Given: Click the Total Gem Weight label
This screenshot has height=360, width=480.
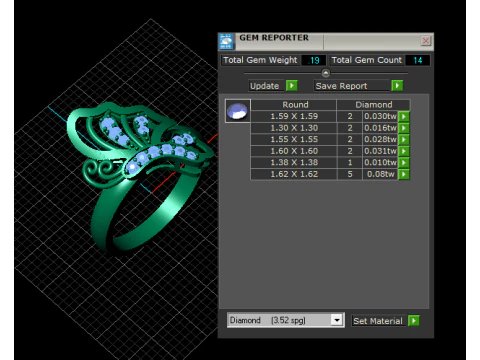Looking at the screenshot, I should [260, 60].
